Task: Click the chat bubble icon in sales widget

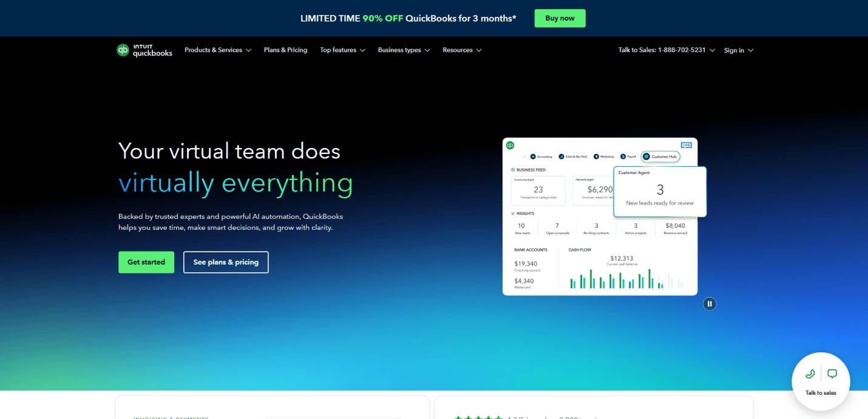Action: point(832,374)
